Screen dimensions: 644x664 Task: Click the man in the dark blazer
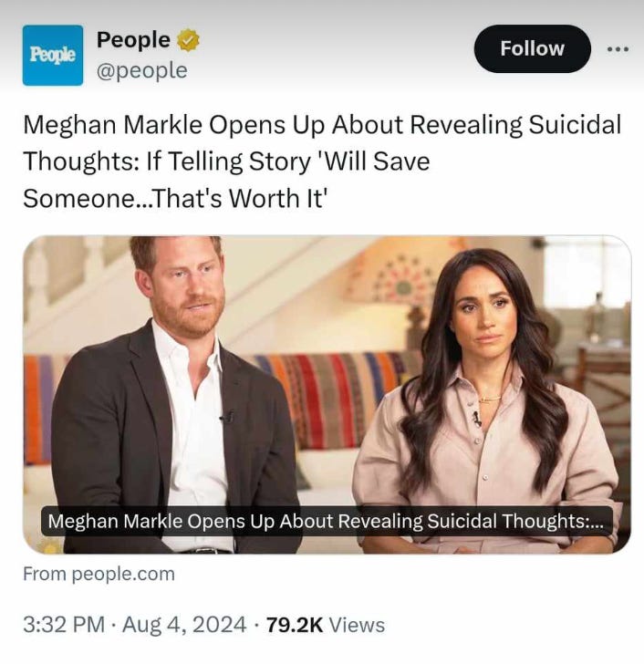point(176,394)
